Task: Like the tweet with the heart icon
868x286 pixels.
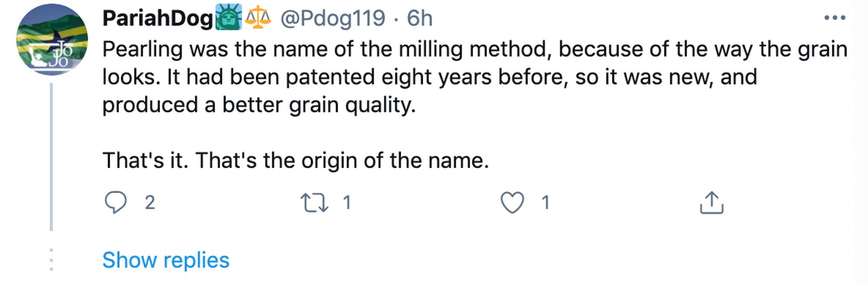Action: [512, 203]
